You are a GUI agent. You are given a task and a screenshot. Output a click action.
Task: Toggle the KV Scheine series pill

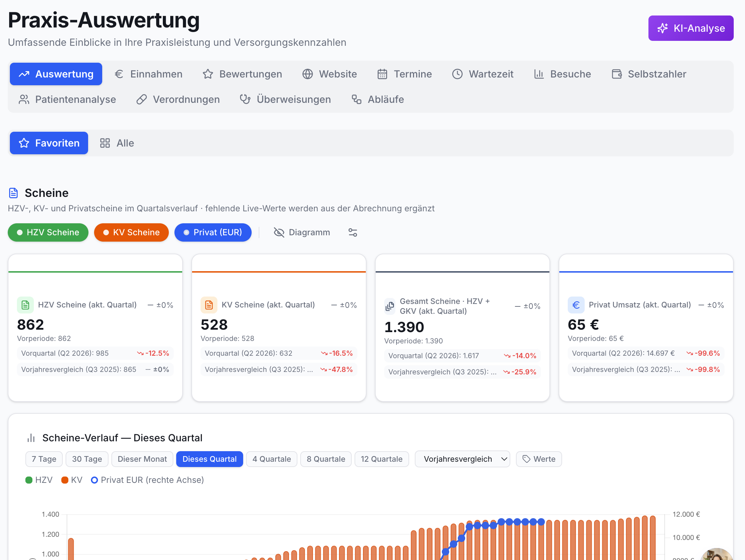click(x=131, y=232)
